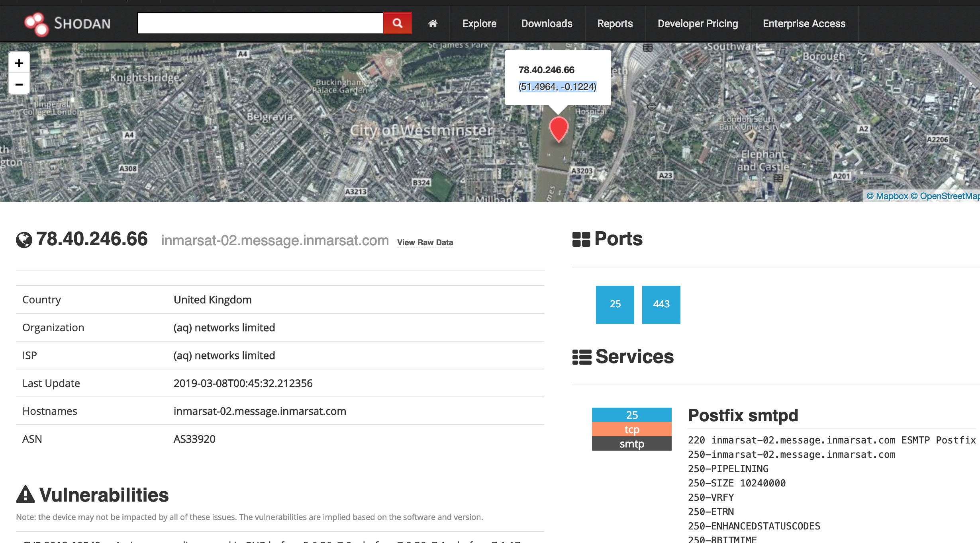Click the 220 ESMTP Postfix banner line
The image size is (980, 543).
coord(832,440)
